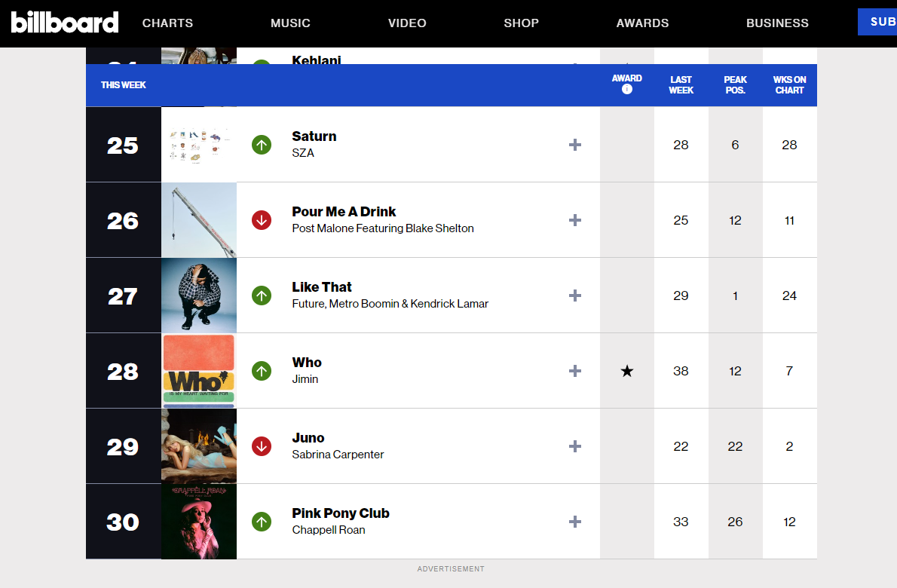Click WKS ON CHART column header

coord(789,84)
